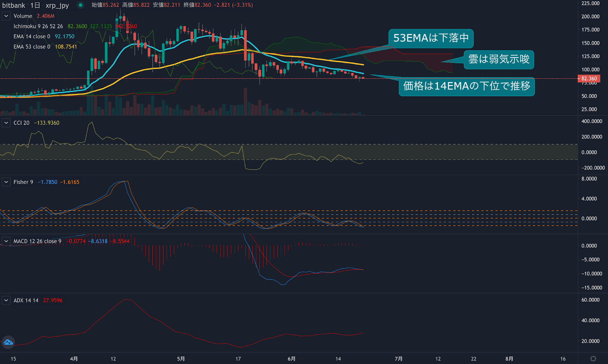Click the MACD 12 26 close 9 label
The image size is (608, 364).
point(37,241)
